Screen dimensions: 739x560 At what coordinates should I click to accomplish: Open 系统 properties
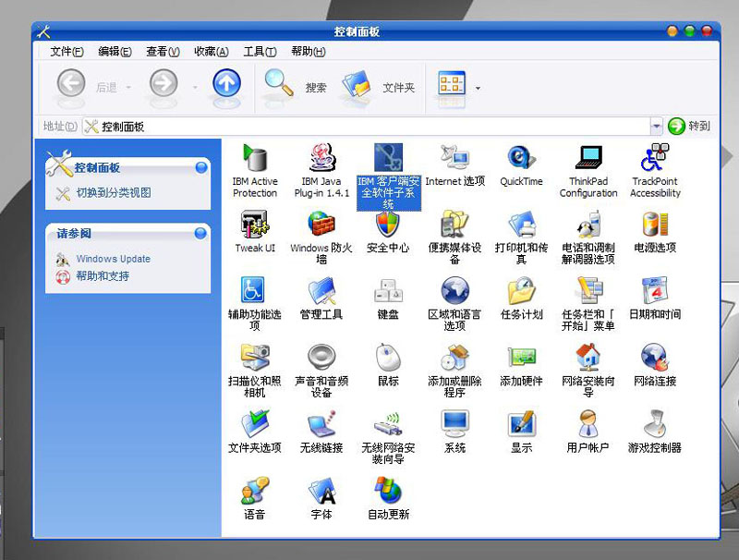(454, 432)
